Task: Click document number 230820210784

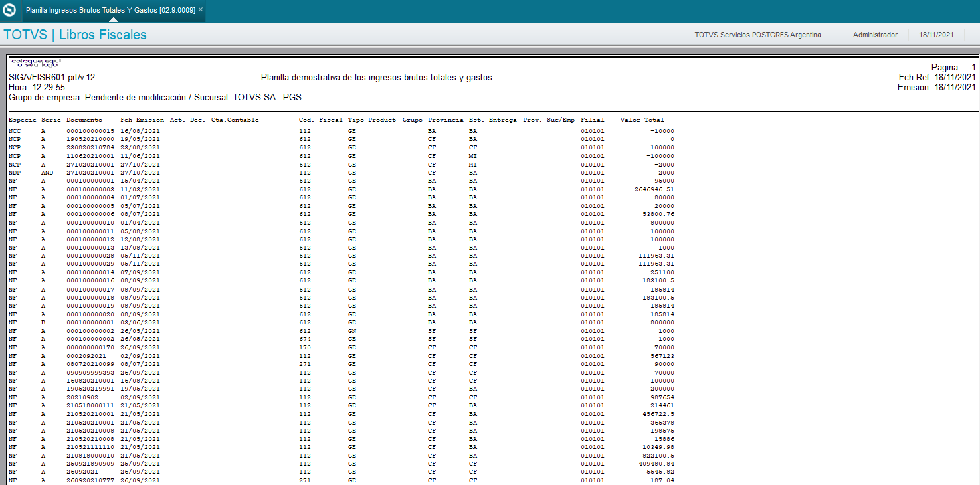Action: point(90,147)
